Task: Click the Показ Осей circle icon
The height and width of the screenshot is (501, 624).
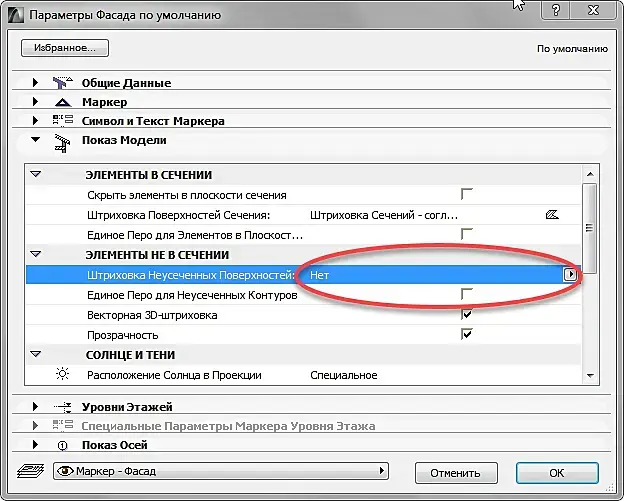Action: coord(62,446)
